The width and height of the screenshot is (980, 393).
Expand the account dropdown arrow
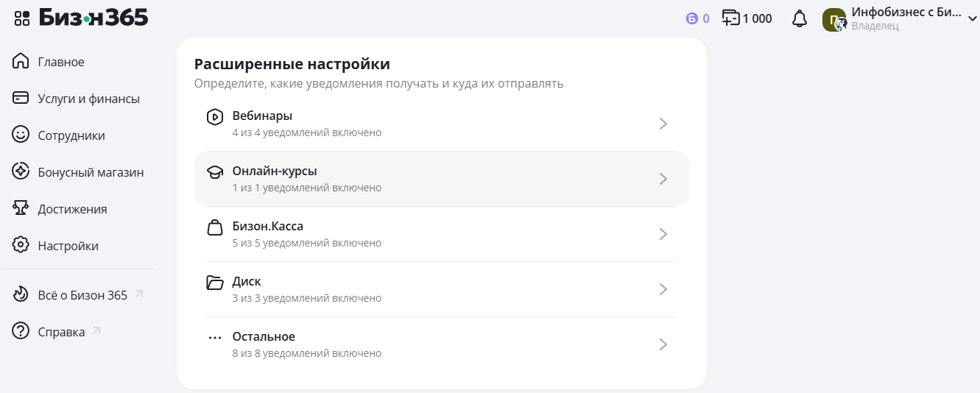click(x=971, y=20)
